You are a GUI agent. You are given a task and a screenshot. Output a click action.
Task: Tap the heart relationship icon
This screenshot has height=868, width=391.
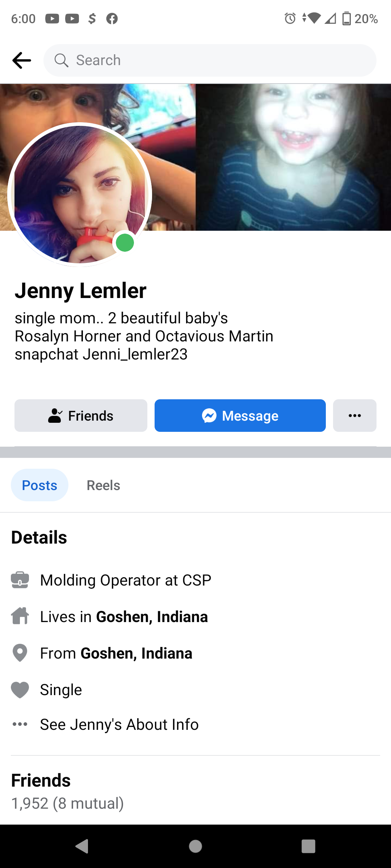(x=20, y=690)
